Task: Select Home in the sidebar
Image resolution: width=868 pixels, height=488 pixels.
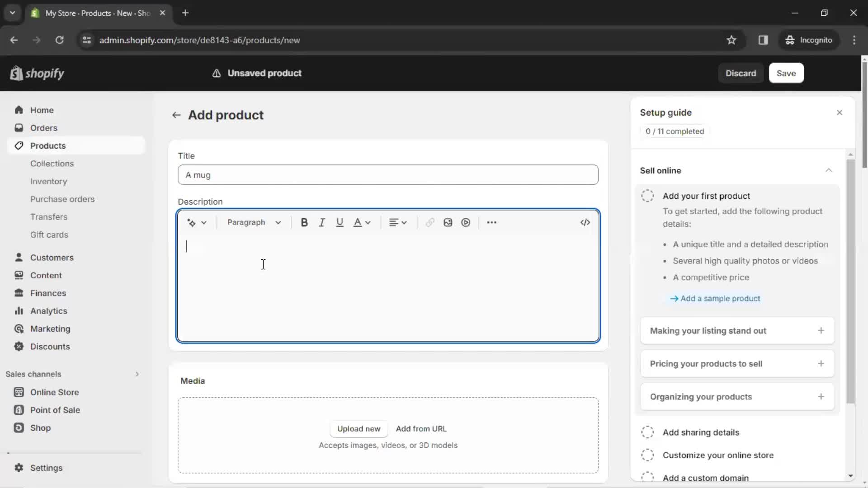Action: click(x=42, y=110)
